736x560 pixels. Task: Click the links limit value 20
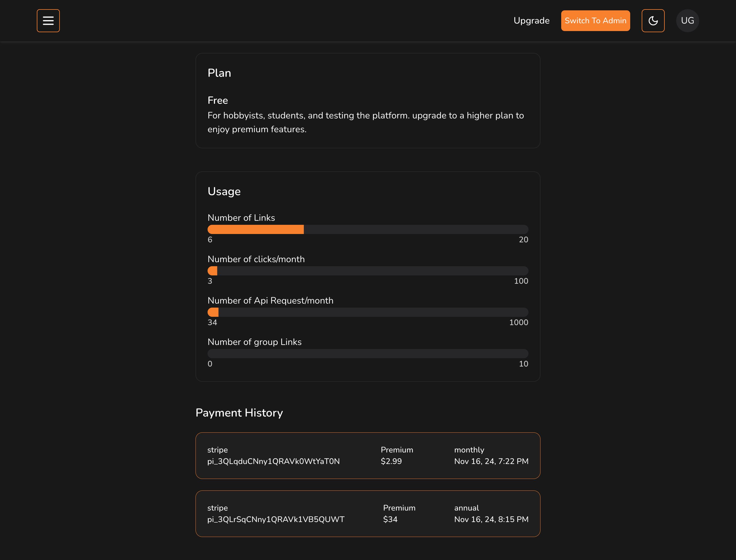tap(523, 240)
